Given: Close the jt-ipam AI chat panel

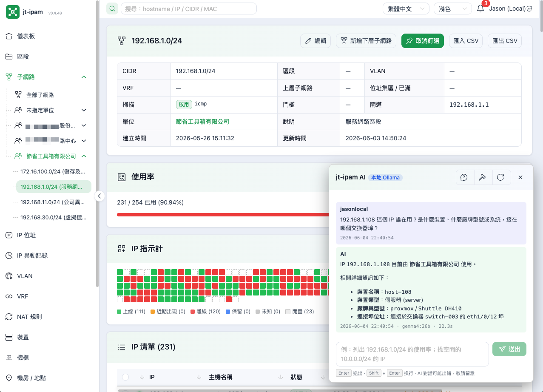Looking at the screenshot, I should 520,177.
